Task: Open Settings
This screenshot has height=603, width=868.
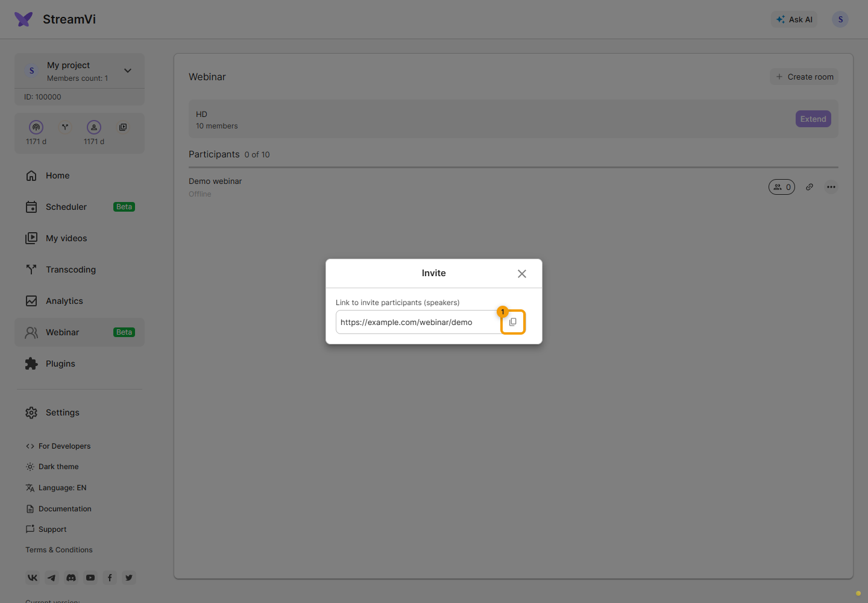Action: tap(80, 412)
